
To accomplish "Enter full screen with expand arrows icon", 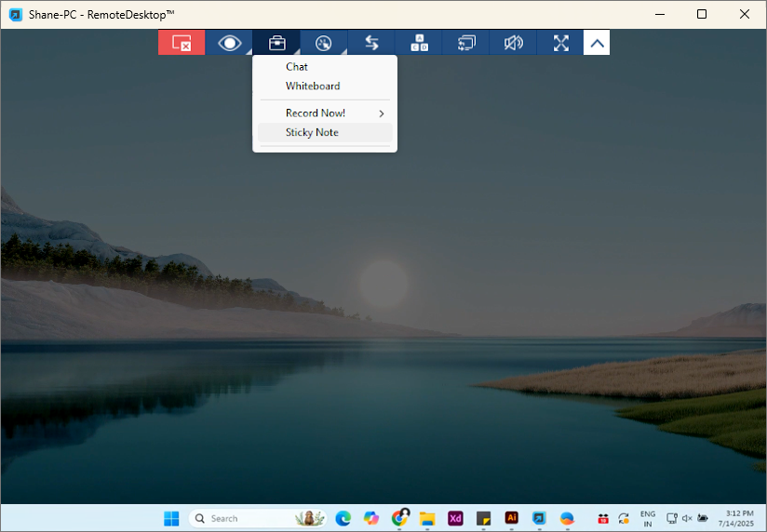I will click(560, 43).
